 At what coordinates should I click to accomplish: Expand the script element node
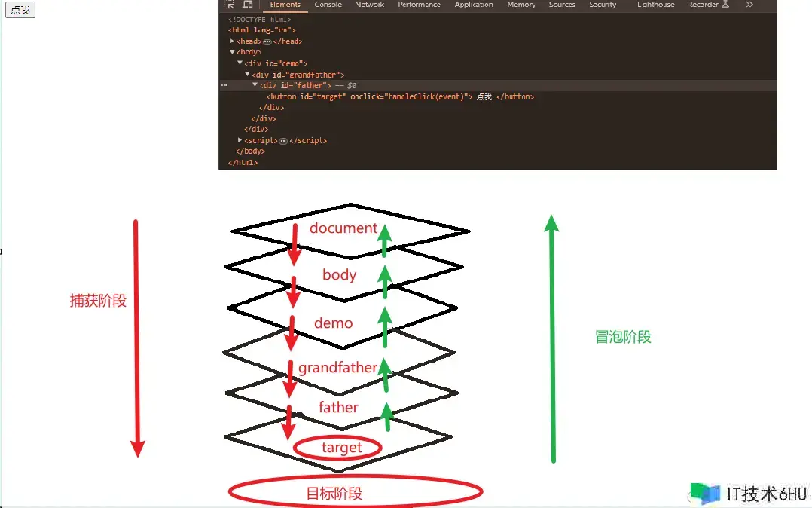(x=240, y=140)
